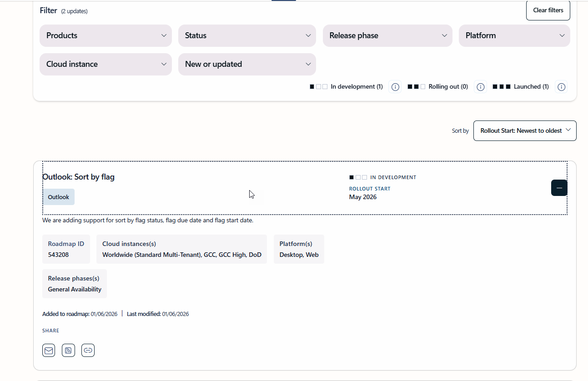The width and height of the screenshot is (588, 381).
Task: Open the Status filter dropdown
Action: 247,35
